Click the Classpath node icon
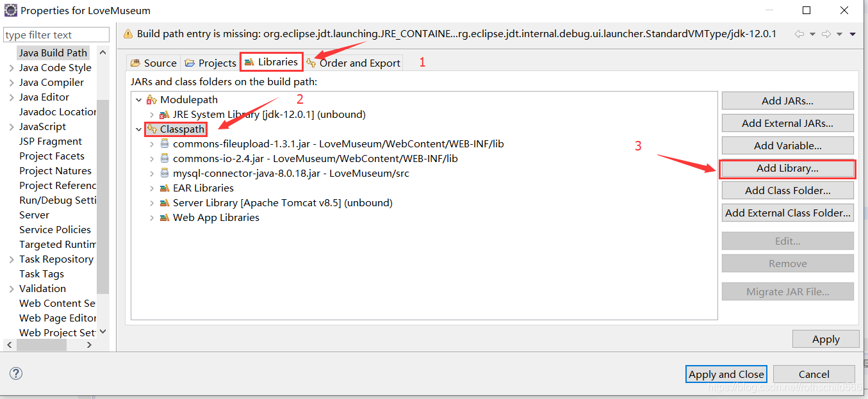 coord(152,129)
